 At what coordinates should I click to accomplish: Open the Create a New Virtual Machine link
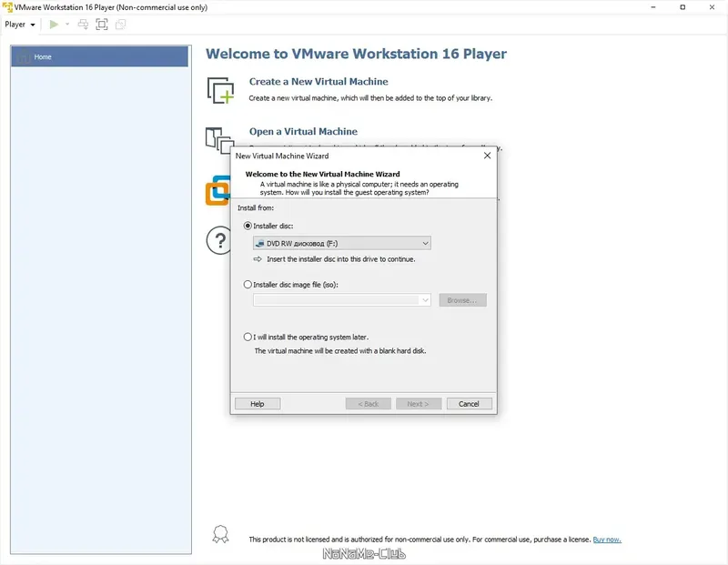tap(318, 82)
